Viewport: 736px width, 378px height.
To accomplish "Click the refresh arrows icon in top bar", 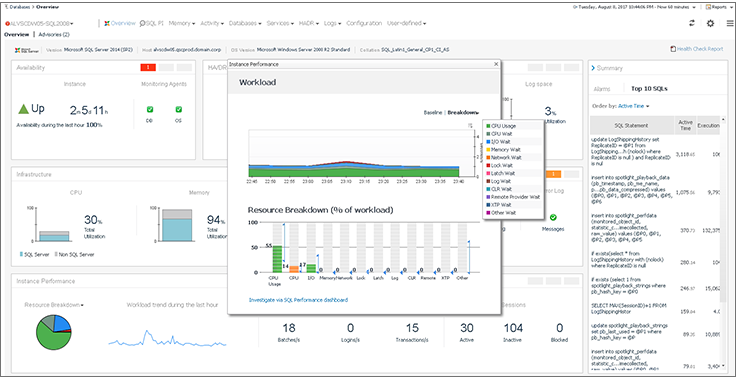I will [x=692, y=23].
